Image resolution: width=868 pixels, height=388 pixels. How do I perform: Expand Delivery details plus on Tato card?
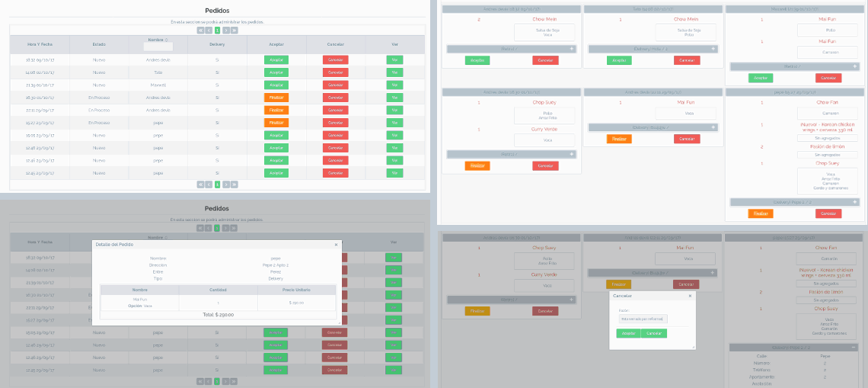click(713, 48)
